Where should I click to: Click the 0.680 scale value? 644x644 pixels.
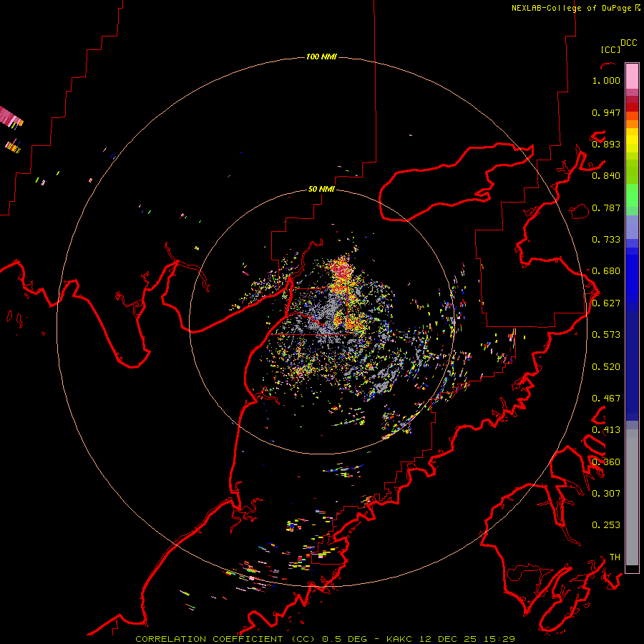(x=606, y=271)
